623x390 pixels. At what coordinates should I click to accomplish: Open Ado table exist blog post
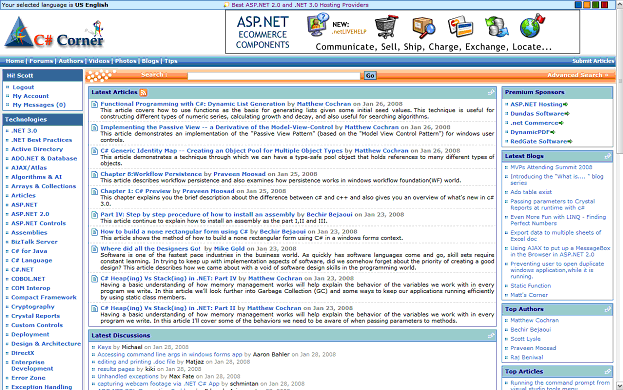[531, 192]
